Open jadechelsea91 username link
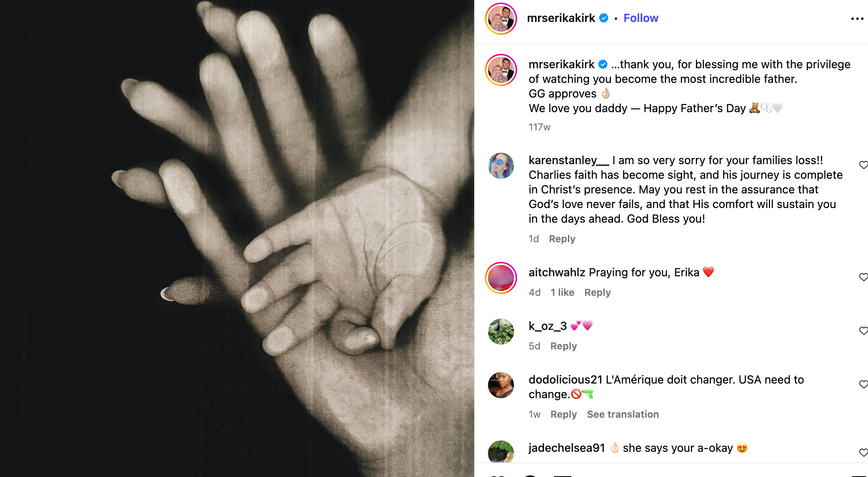 click(567, 448)
